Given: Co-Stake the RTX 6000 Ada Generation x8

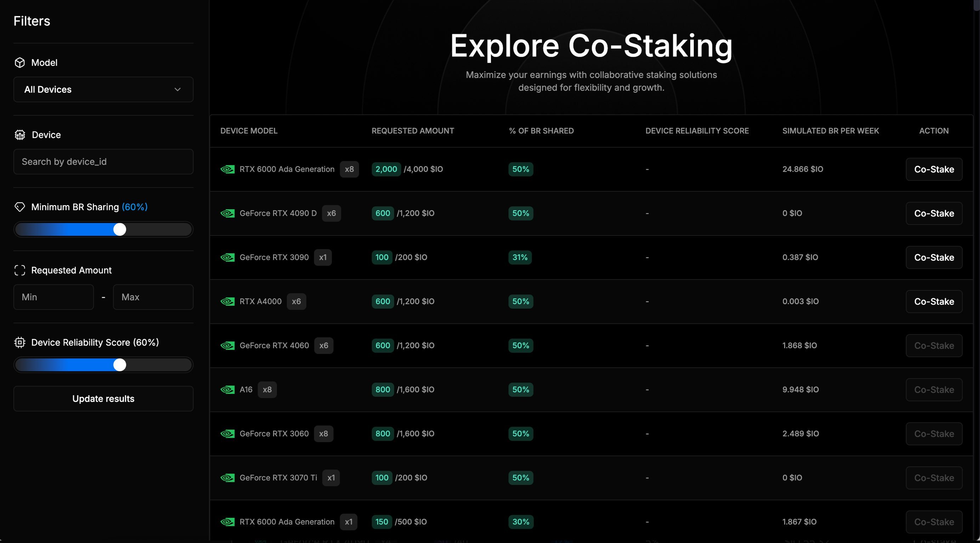Looking at the screenshot, I should pos(934,169).
